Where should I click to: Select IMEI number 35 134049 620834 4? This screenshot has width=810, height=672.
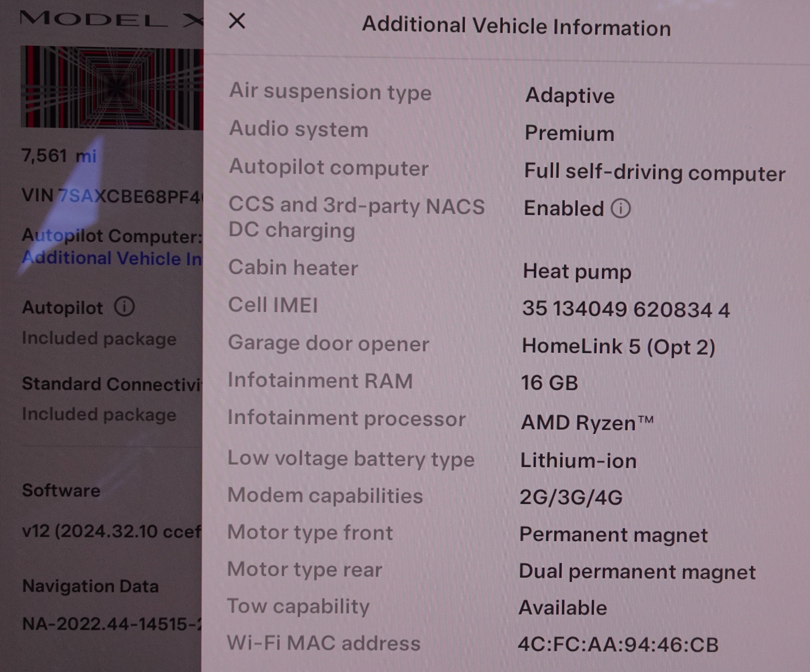click(x=626, y=309)
